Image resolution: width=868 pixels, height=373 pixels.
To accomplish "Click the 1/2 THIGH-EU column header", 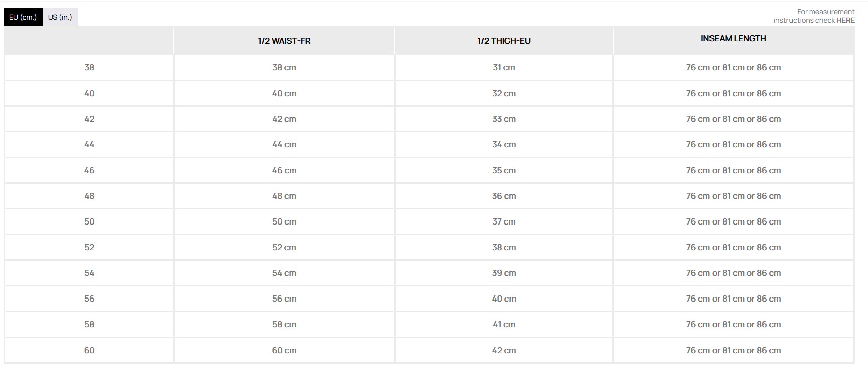I will coord(504,41).
